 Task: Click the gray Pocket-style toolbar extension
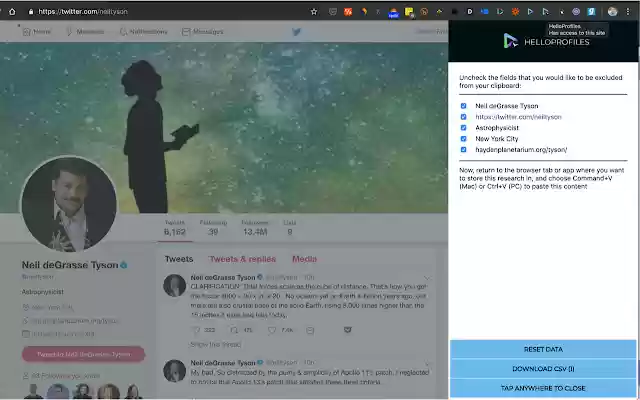coord(333,12)
